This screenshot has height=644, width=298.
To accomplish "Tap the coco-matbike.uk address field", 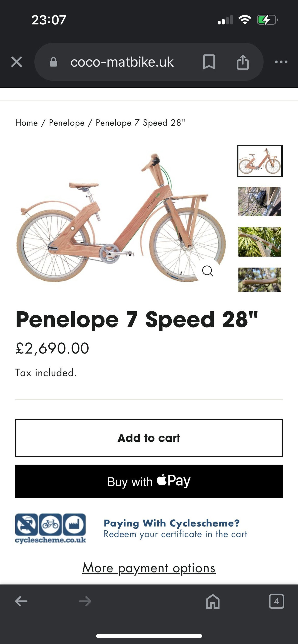I will [122, 62].
